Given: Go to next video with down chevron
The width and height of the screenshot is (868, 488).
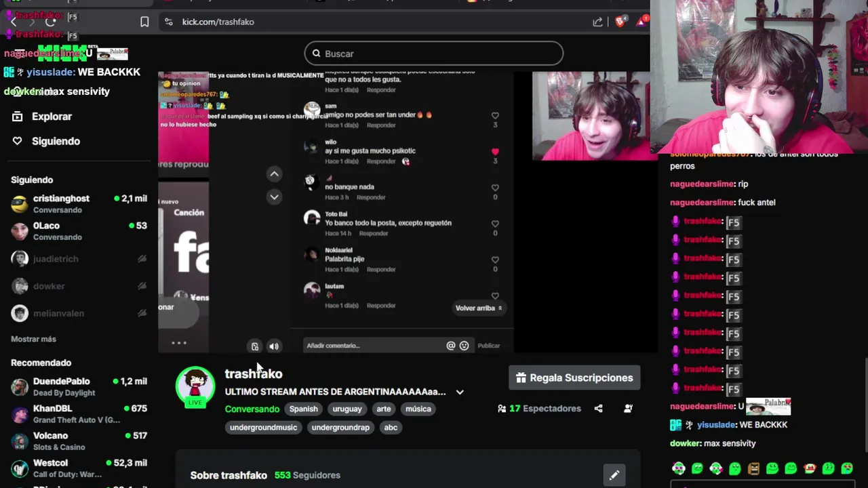Looking at the screenshot, I should point(274,197).
